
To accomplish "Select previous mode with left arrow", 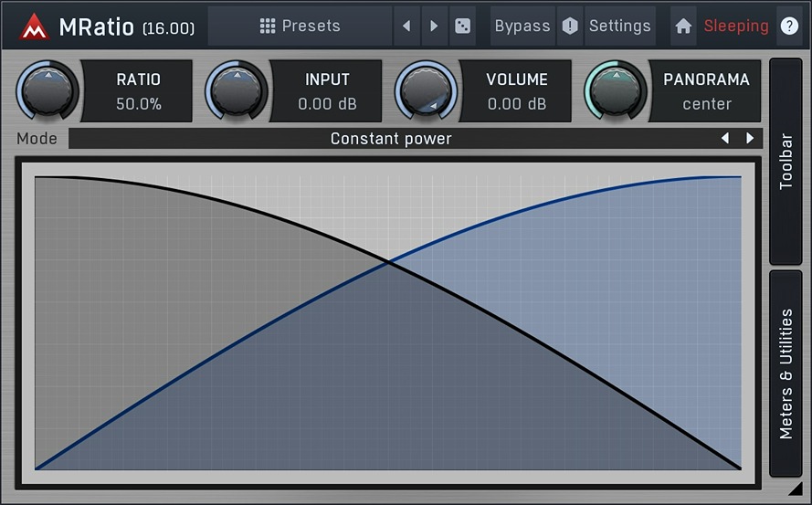I will 725,138.
